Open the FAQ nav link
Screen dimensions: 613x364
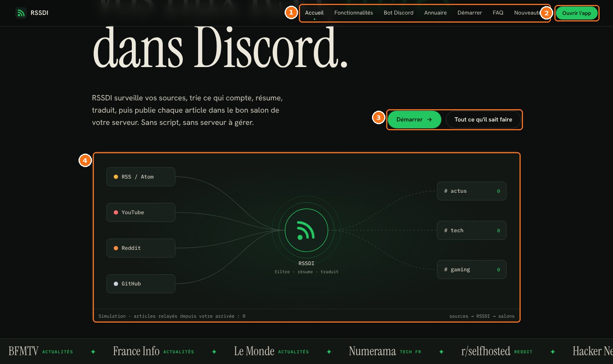tap(498, 13)
